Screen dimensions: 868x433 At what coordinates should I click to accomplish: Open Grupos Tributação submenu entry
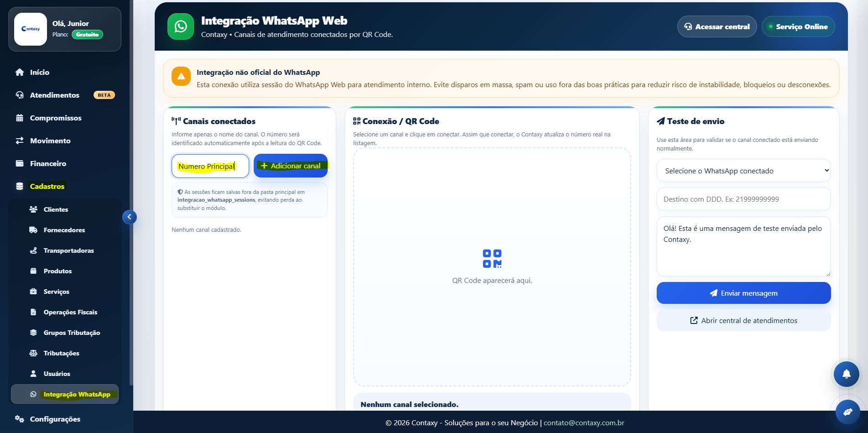point(65,333)
